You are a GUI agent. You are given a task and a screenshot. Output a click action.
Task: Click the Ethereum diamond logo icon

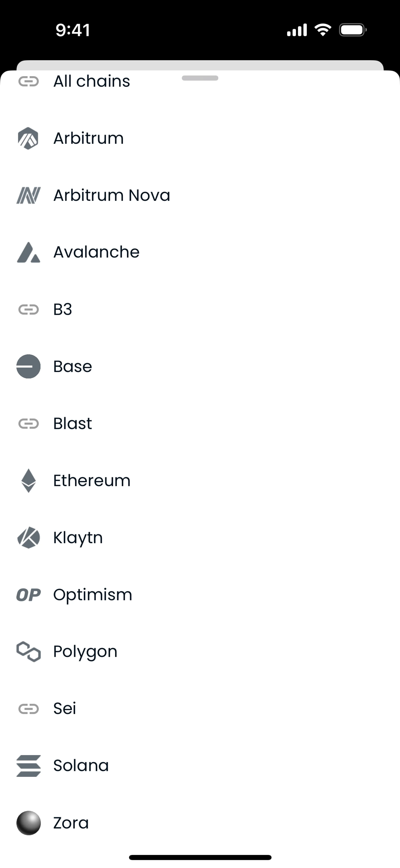point(28,481)
